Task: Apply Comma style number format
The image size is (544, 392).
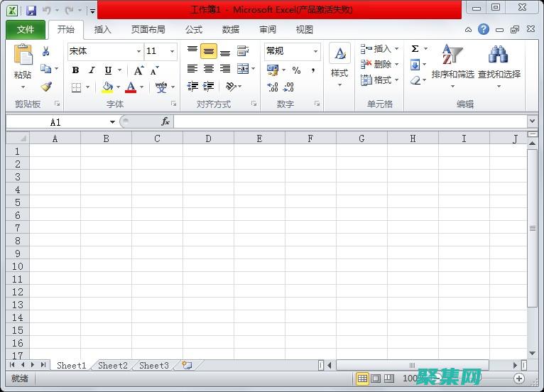Action: pyautogui.click(x=313, y=70)
